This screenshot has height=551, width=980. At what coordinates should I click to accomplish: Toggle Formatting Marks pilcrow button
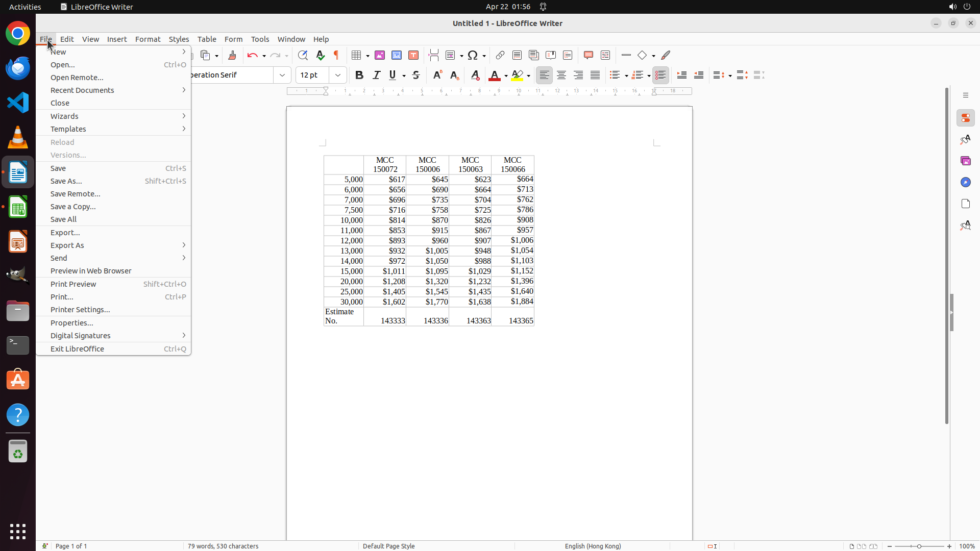tap(336, 55)
